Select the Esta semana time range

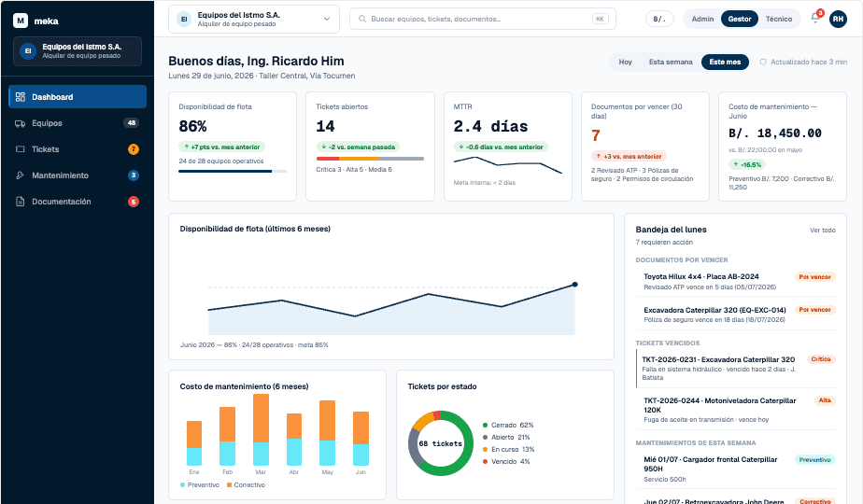[x=671, y=63]
